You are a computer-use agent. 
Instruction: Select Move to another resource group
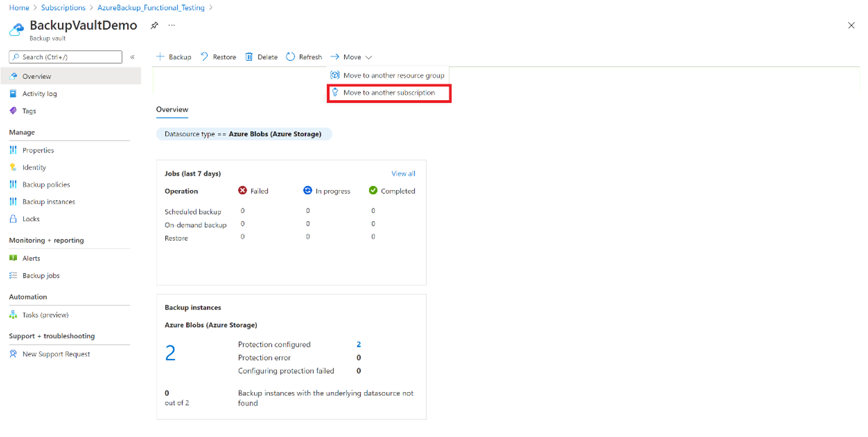(x=393, y=75)
